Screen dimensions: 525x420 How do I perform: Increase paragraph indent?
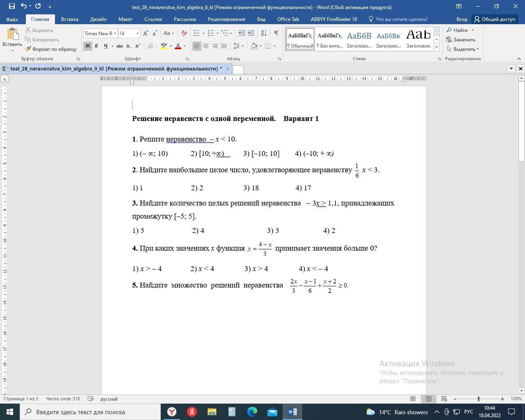click(251, 34)
